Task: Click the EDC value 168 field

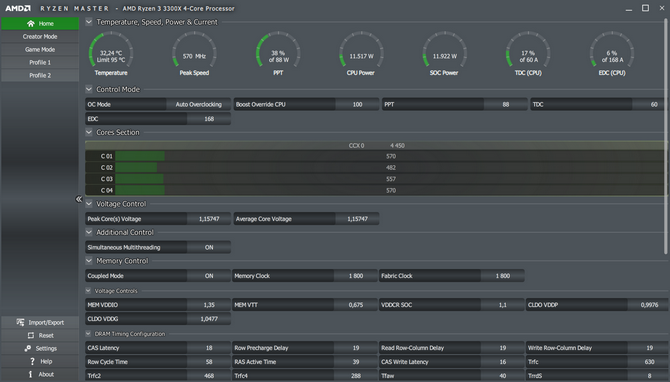Action: [209, 119]
